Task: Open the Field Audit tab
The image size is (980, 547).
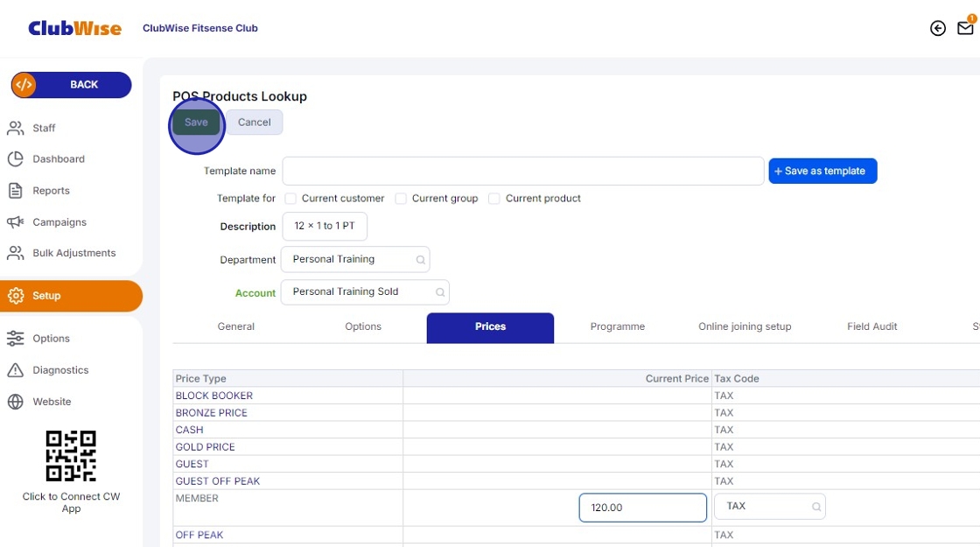Action: (871, 327)
